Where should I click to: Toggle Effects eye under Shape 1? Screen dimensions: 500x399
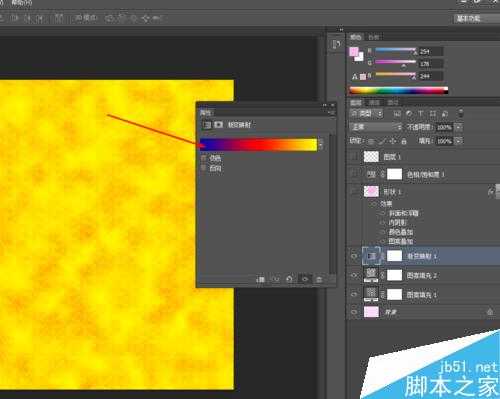coord(374,204)
